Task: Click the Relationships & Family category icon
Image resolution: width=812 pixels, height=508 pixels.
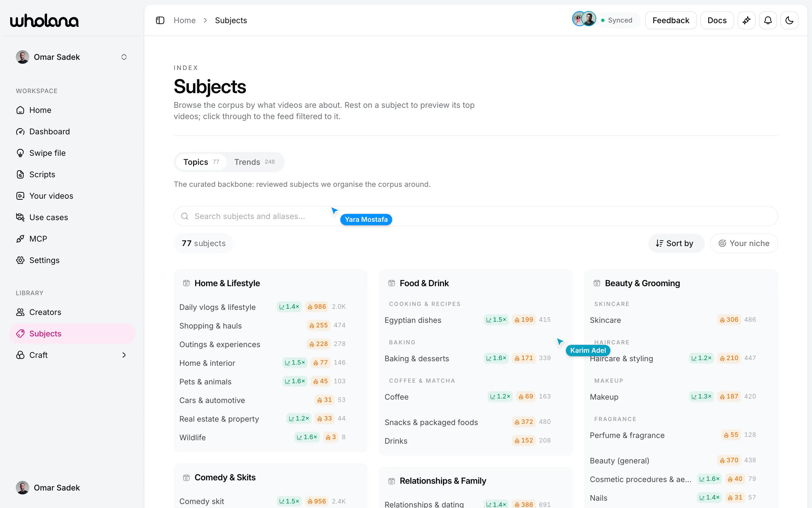Action: click(392, 481)
